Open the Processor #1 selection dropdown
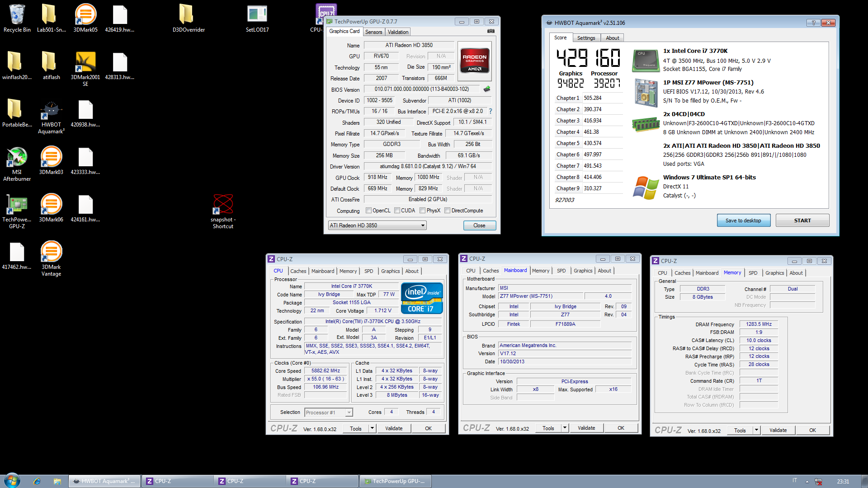 click(328, 413)
